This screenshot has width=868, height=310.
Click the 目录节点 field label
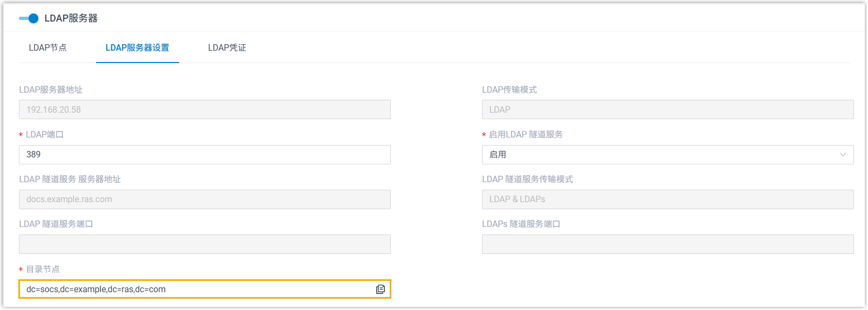tap(43, 270)
